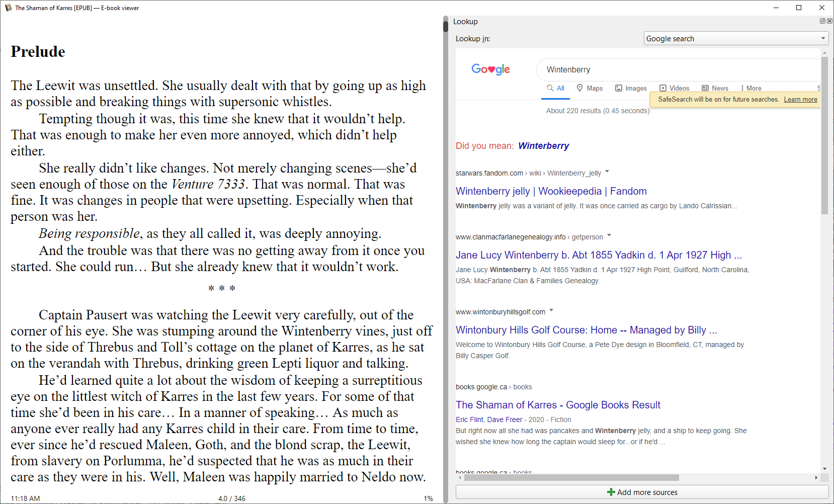
Task: Open Wintonbury Hills Golf Course result
Action: click(586, 330)
